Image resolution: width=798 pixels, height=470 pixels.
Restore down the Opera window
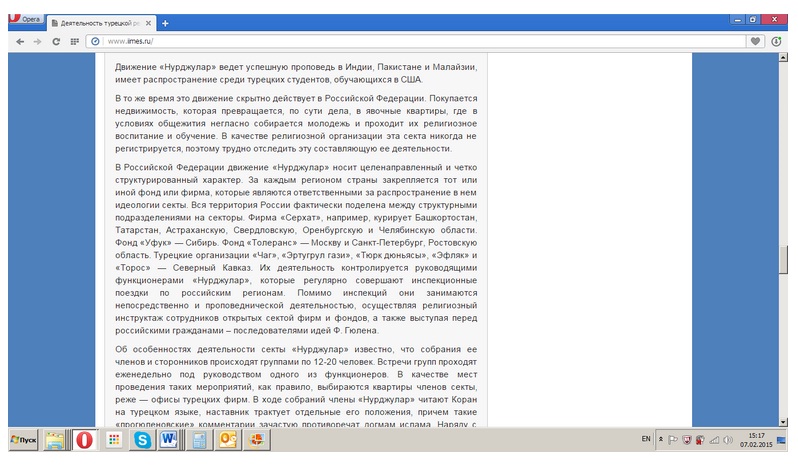(753, 19)
